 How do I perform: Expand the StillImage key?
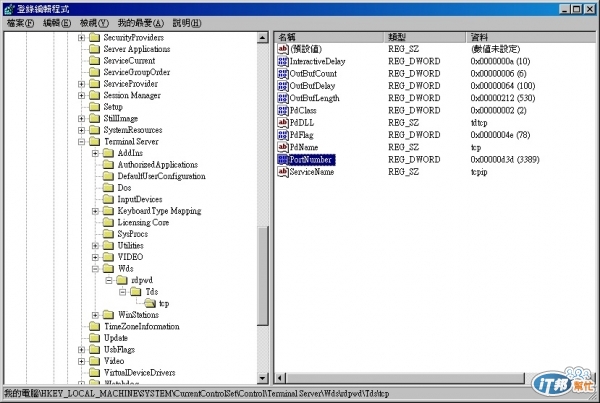click(82, 119)
